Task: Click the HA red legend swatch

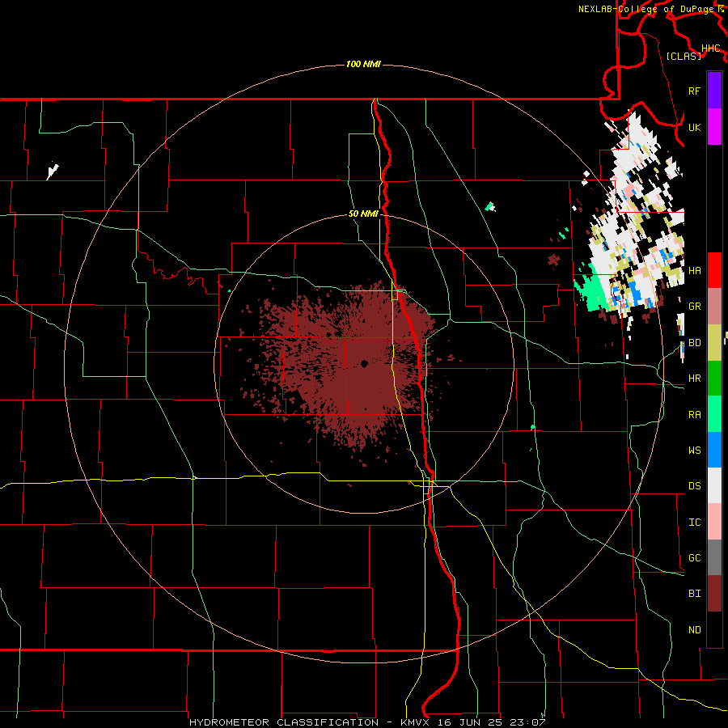Action: (x=714, y=270)
